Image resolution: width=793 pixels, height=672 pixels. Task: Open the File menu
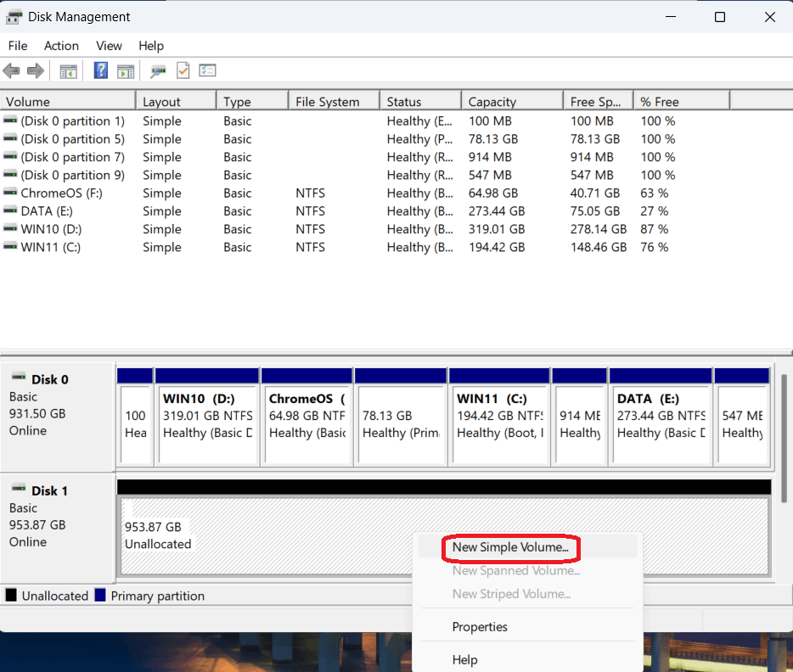click(17, 46)
